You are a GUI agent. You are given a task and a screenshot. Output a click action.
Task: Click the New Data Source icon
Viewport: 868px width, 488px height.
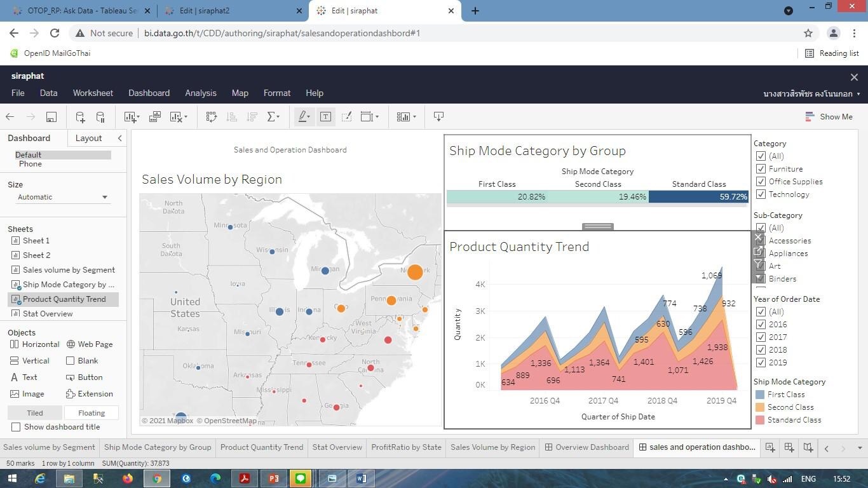tap(80, 117)
